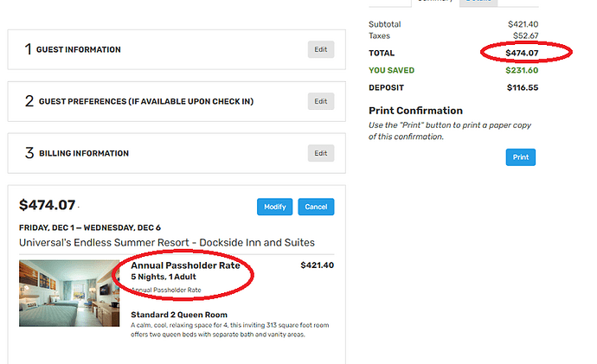This screenshot has width=597, height=364.
Task: Cancel the Dockside Inn reservation
Action: [x=316, y=208]
